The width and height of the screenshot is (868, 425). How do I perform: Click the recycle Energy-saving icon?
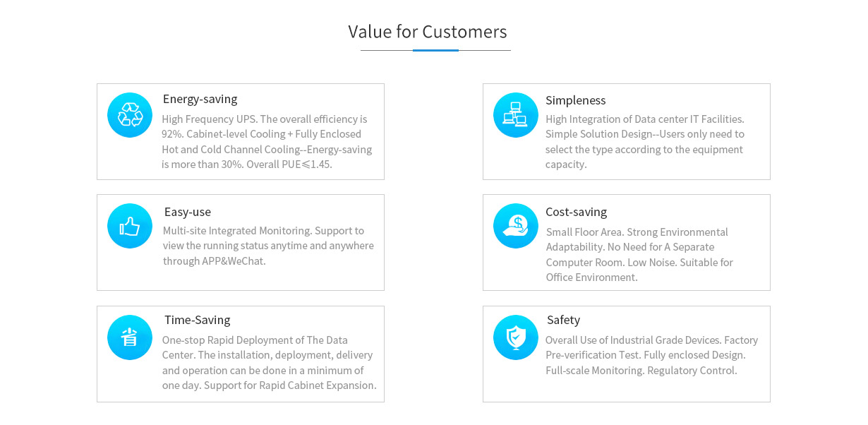pos(130,115)
